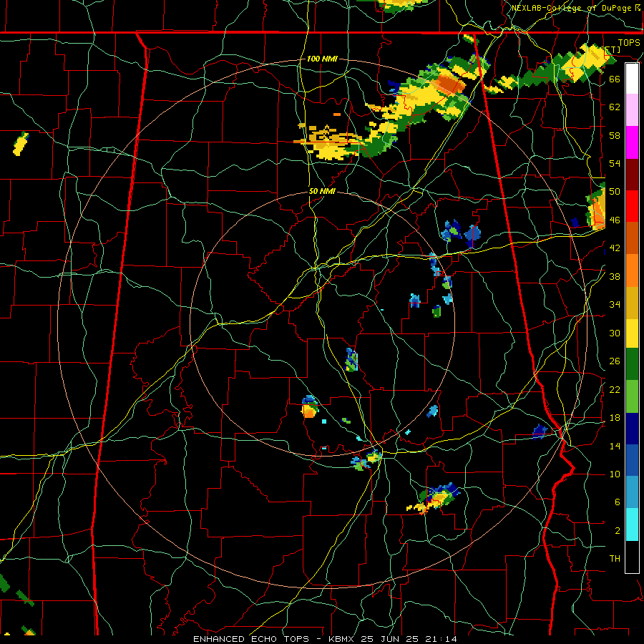Click the '58' legend value

point(615,135)
